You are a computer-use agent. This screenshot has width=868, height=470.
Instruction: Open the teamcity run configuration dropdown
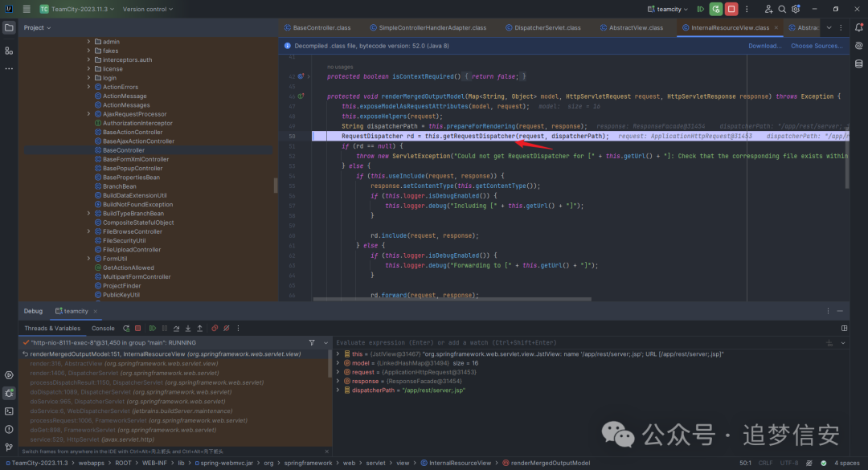[x=668, y=9]
